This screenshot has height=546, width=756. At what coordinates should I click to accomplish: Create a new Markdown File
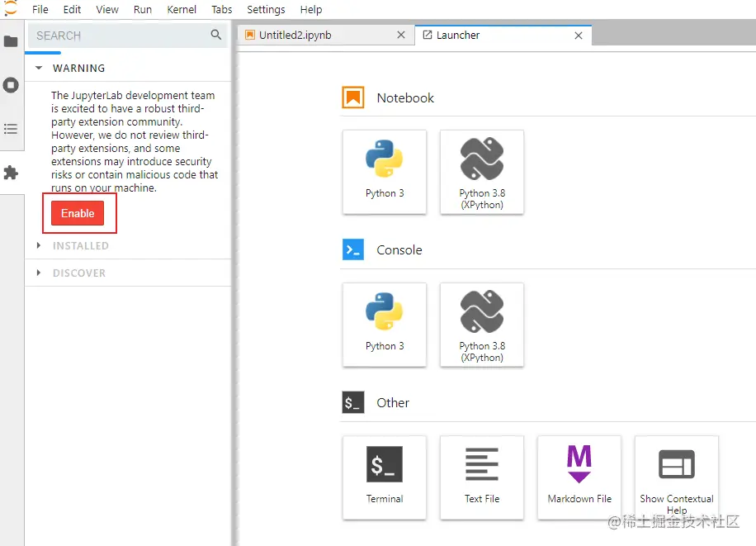pyautogui.click(x=579, y=478)
